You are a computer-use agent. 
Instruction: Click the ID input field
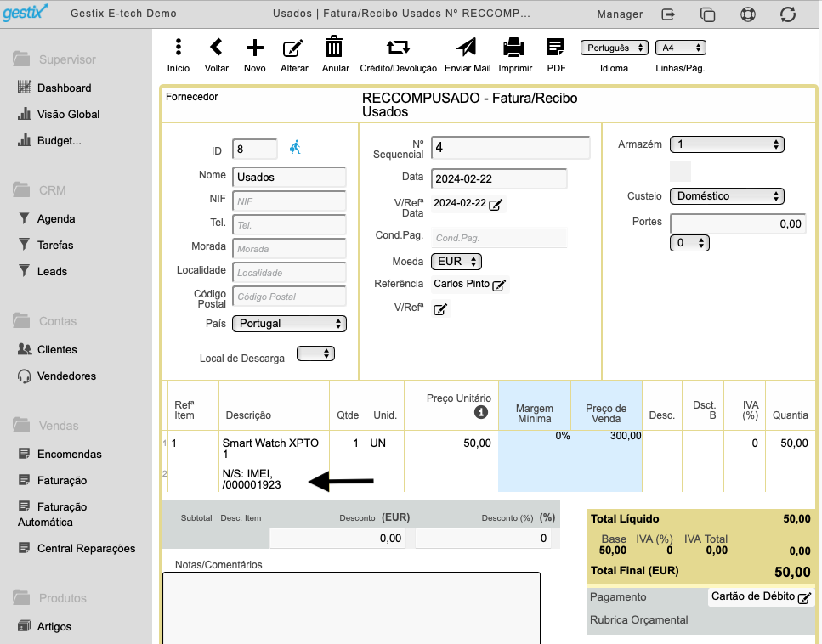click(x=255, y=150)
